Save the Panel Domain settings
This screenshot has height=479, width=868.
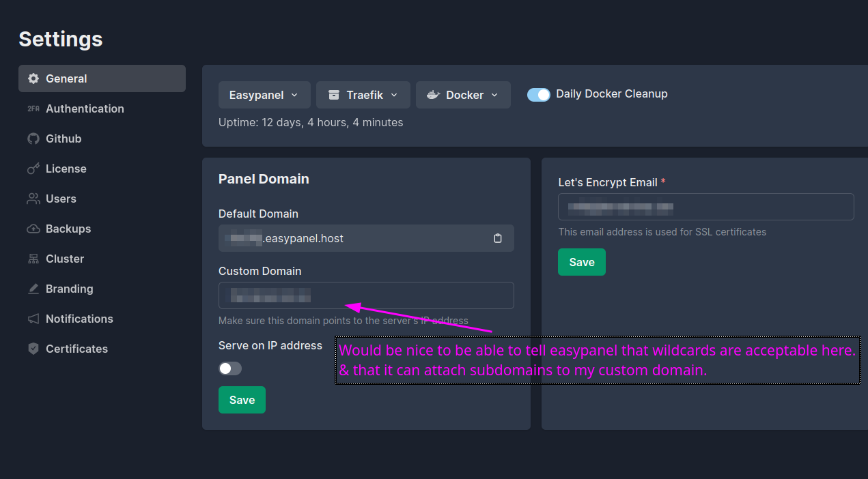click(242, 400)
